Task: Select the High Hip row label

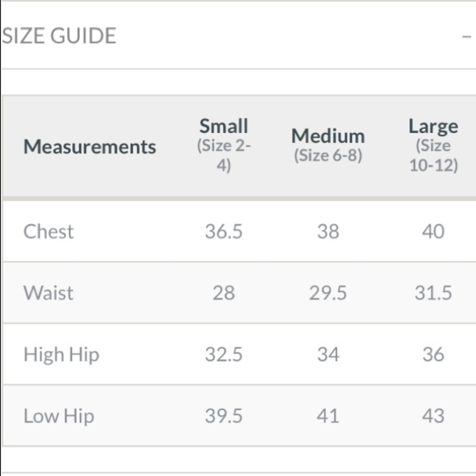Action: tap(61, 355)
